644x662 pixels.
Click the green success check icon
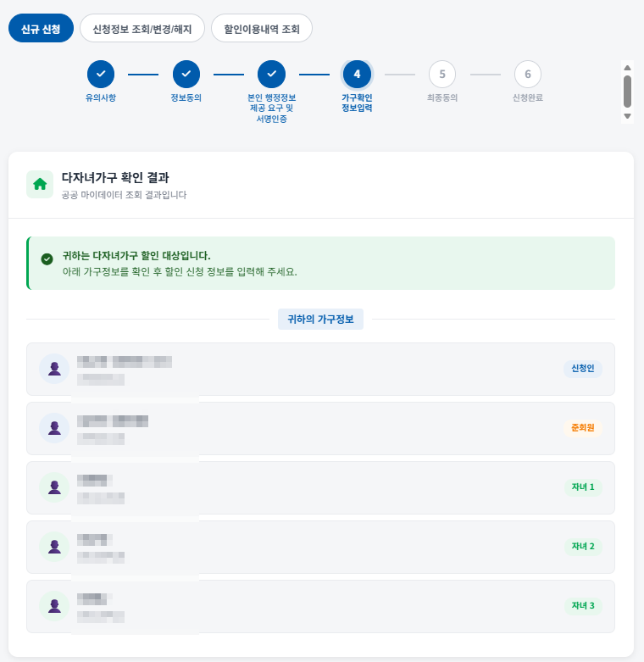47,259
